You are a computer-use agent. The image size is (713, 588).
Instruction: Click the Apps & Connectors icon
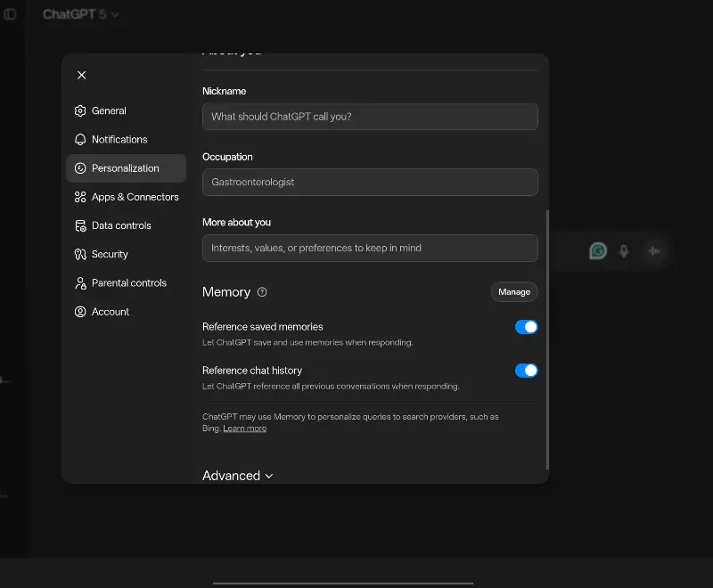click(x=79, y=197)
